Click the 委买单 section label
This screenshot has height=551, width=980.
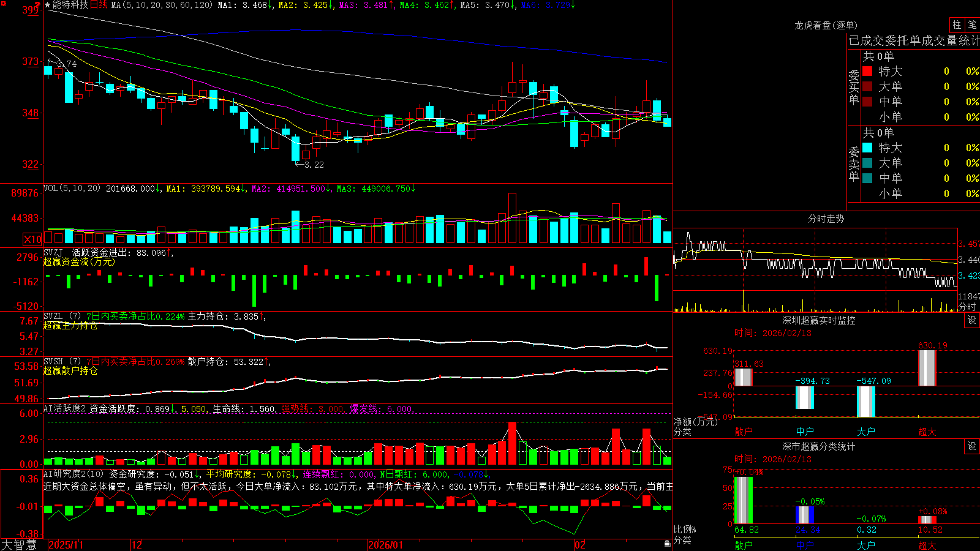[854, 88]
